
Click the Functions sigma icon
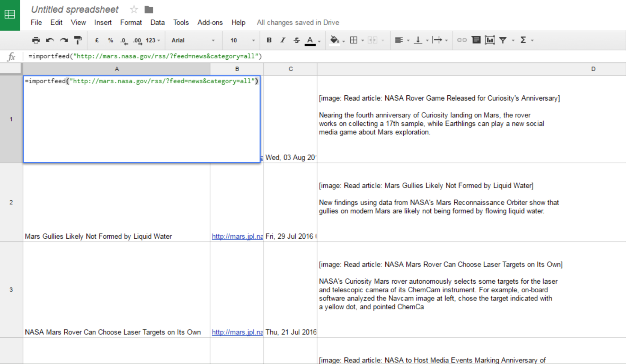[523, 40]
